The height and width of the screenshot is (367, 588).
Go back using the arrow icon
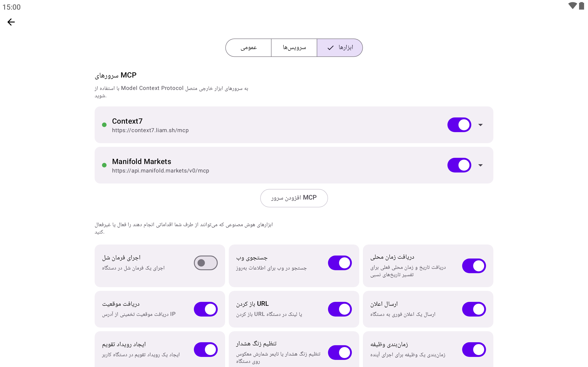pyautogui.click(x=11, y=22)
